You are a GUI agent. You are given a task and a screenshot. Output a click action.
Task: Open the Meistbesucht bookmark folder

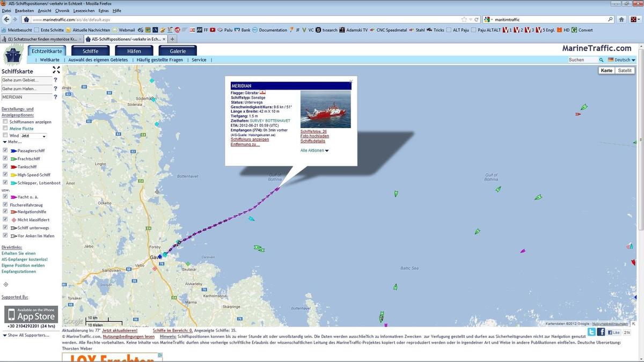pyautogui.click(x=16, y=30)
